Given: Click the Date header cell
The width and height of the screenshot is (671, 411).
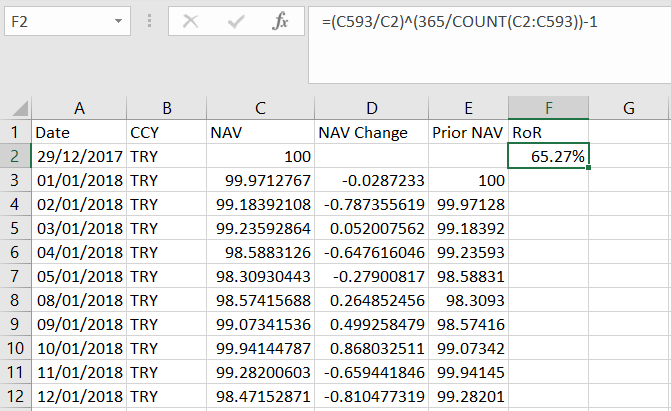Looking at the screenshot, I should coord(79,132).
